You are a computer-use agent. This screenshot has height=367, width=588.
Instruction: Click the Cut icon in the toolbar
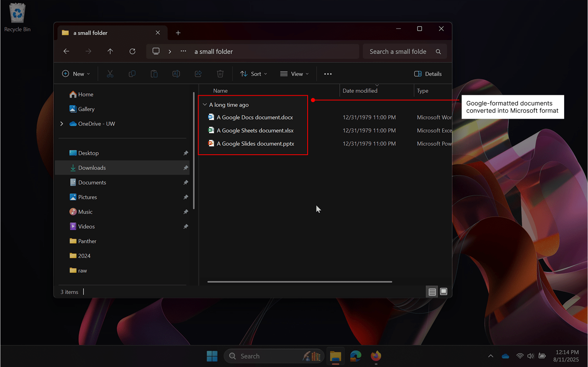coord(110,73)
